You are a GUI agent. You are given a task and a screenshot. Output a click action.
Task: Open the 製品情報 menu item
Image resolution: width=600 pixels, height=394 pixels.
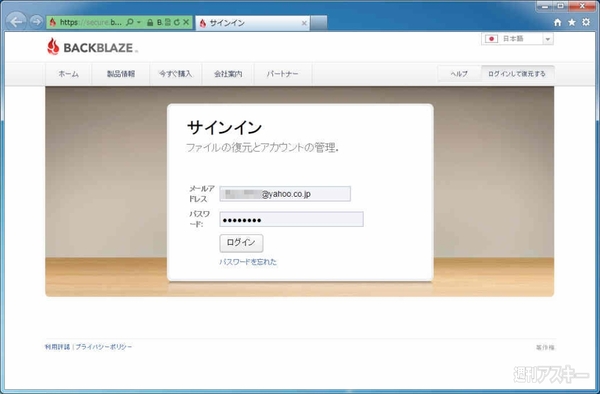(x=121, y=74)
